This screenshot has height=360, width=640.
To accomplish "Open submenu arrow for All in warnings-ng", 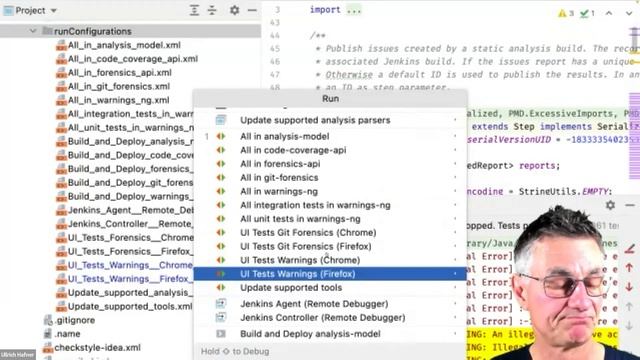I will tap(456, 191).
